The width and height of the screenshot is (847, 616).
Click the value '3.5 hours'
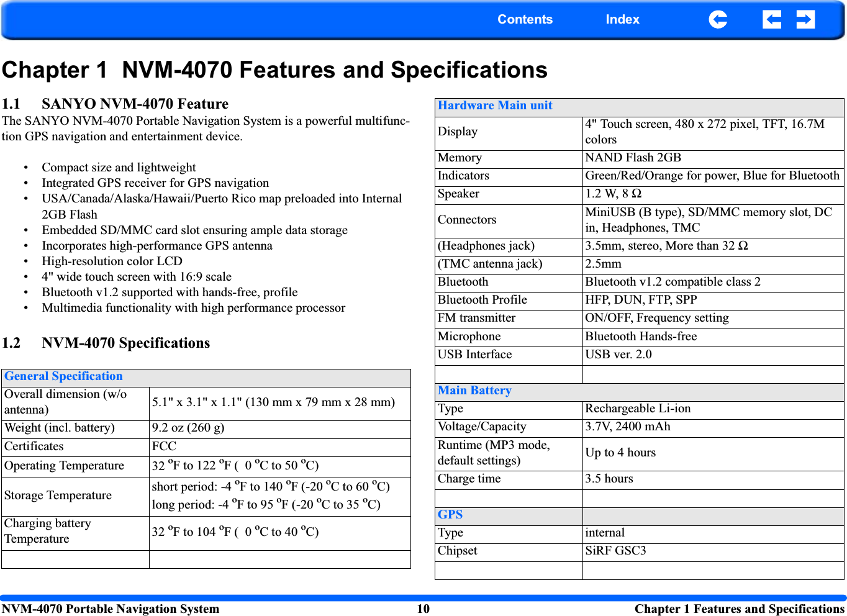(x=609, y=479)
